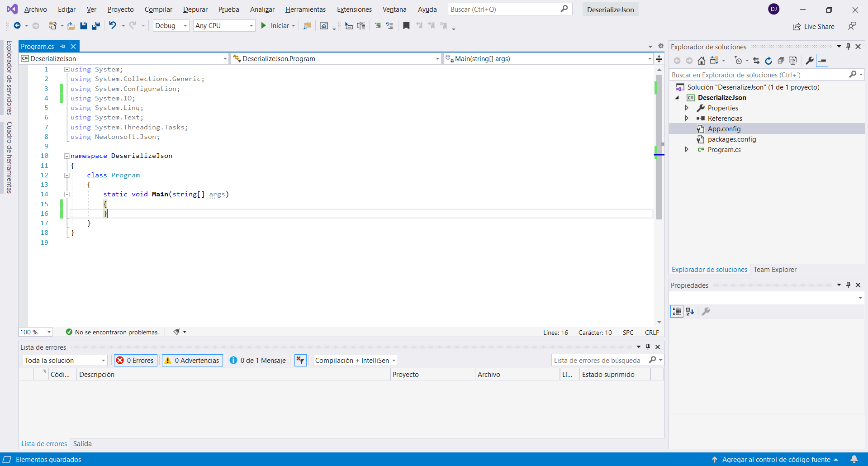Toggle the 0 de 1 Mensaje filter
Image resolution: width=868 pixels, height=466 pixels.
[x=258, y=361]
